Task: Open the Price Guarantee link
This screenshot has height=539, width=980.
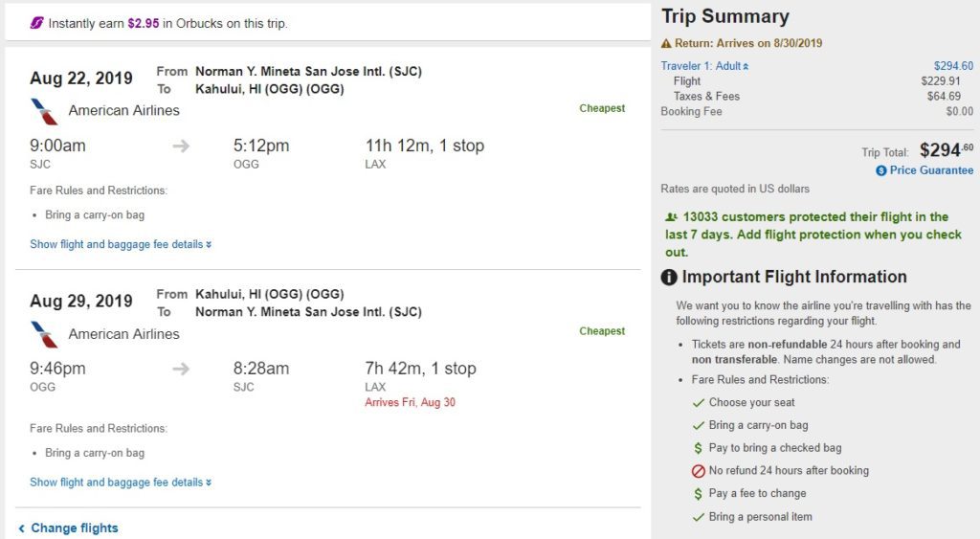Action: coord(931,170)
